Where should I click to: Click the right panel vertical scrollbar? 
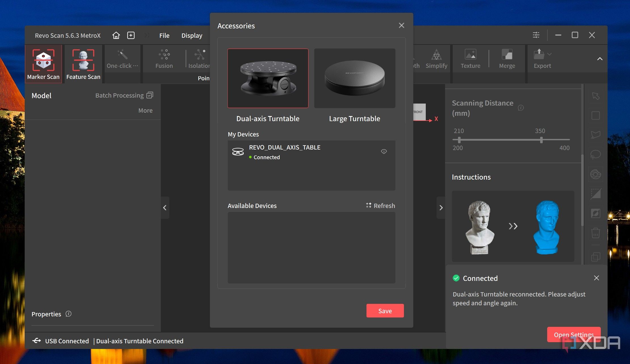[582, 190]
